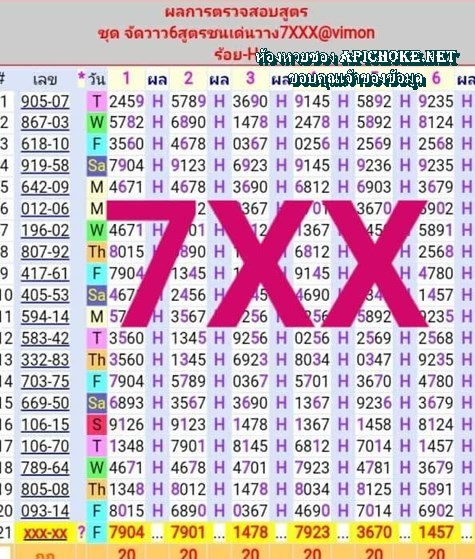Click the วัน column header
This screenshot has width=475, height=559.
pyautogui.click(x=97, y=79)
